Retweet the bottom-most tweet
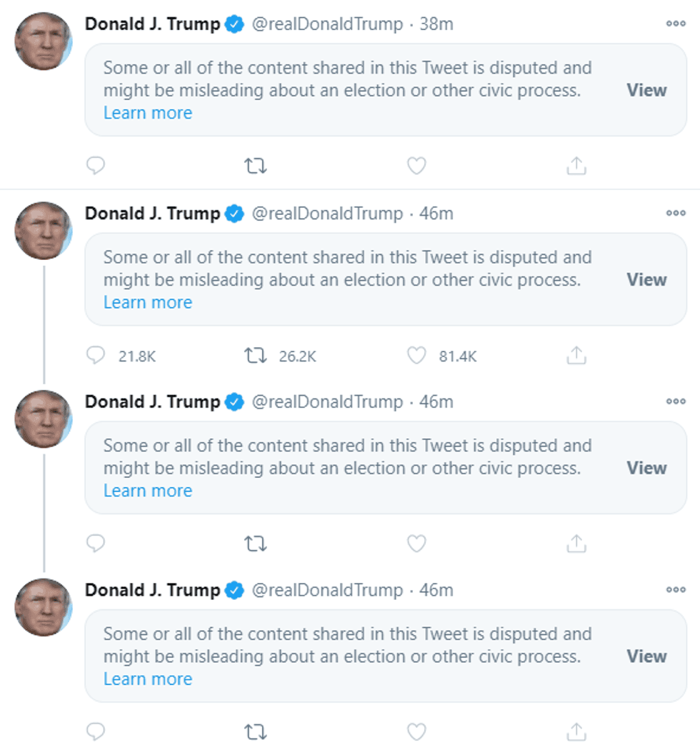Viewport: 700px width, 745px height. (256, 731)
